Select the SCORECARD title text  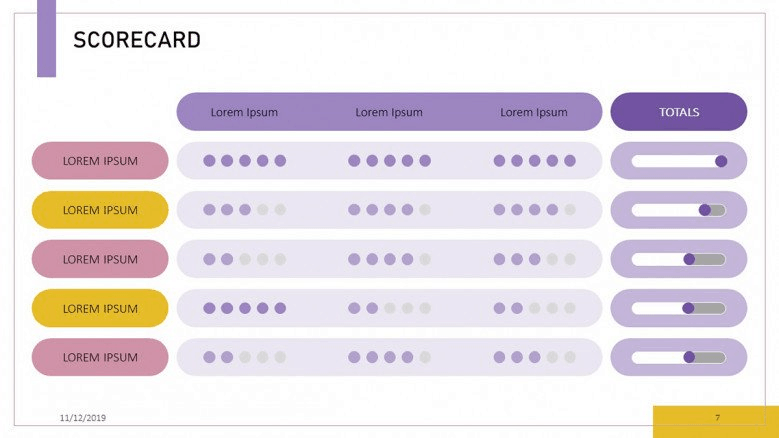click(137, 40)
